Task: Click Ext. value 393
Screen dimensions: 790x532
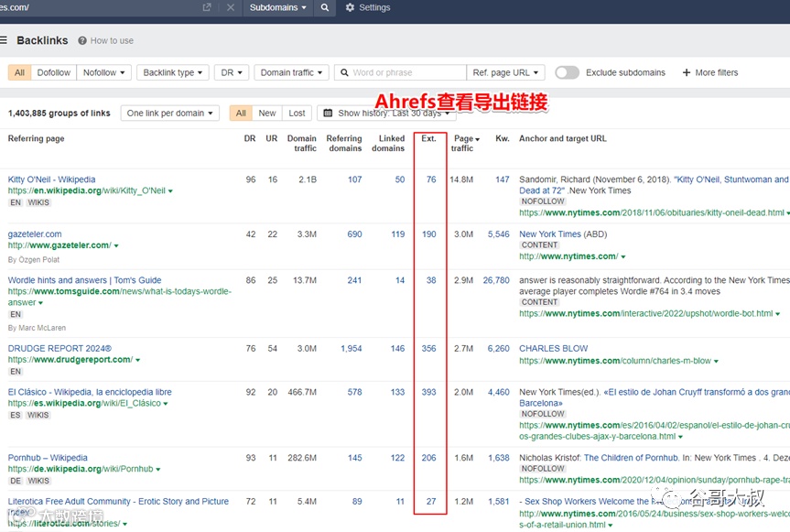Action: click(428, 392)
